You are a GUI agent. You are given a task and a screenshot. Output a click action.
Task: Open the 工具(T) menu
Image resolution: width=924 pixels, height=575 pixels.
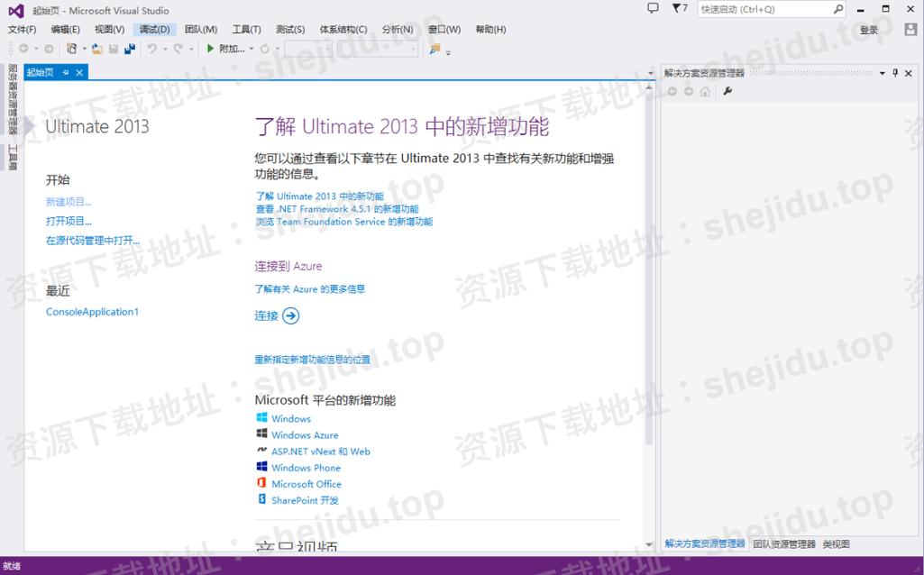click(x=246, y=30)
